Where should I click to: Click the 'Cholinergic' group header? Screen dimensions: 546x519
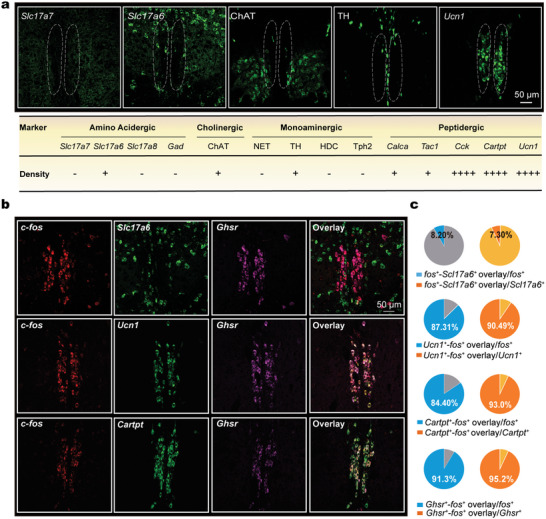click(220, 127)
